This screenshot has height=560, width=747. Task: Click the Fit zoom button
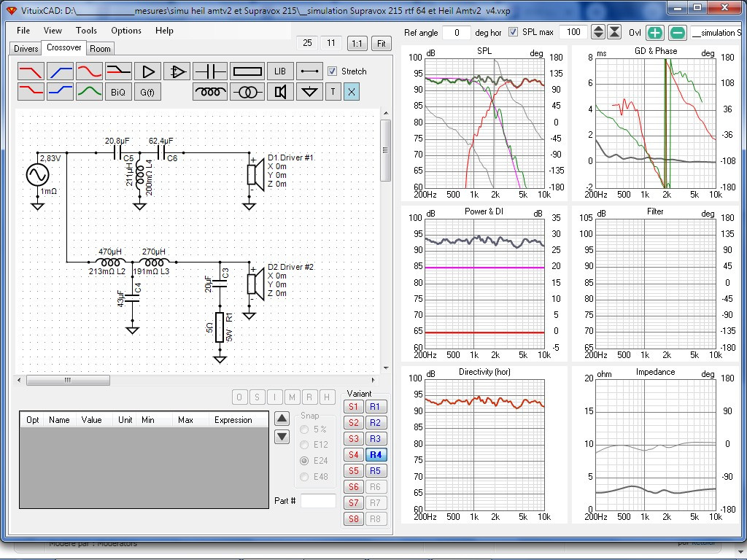click(x=381, y=43)
